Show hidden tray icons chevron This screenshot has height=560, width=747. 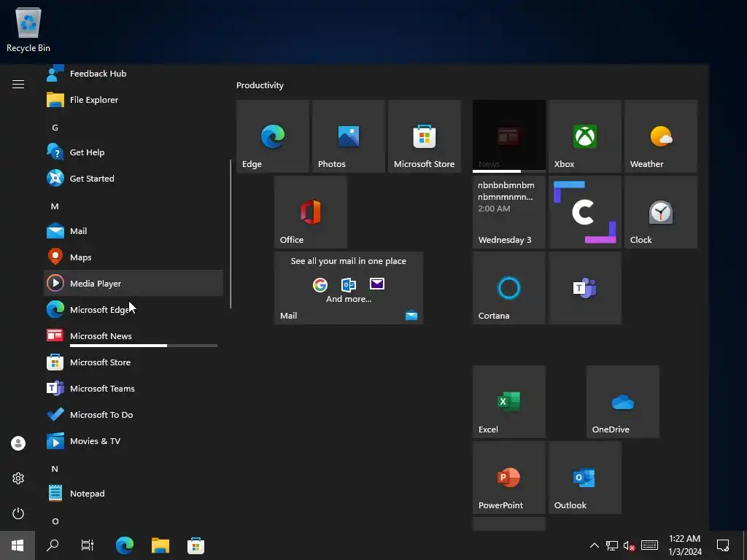pyautogui.click(x=594, y=545)
